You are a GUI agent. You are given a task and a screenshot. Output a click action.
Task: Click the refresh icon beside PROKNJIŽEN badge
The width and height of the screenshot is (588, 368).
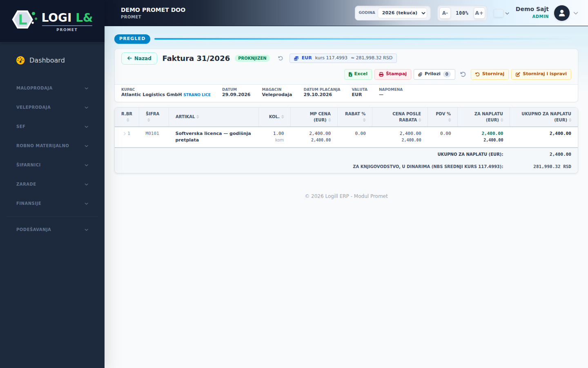tap(281, 58)
